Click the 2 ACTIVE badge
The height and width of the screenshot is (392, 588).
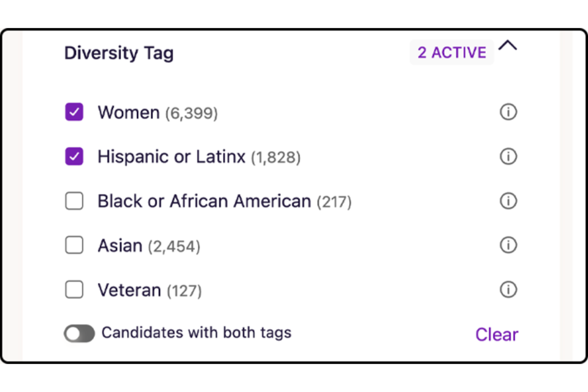point(452,52)
